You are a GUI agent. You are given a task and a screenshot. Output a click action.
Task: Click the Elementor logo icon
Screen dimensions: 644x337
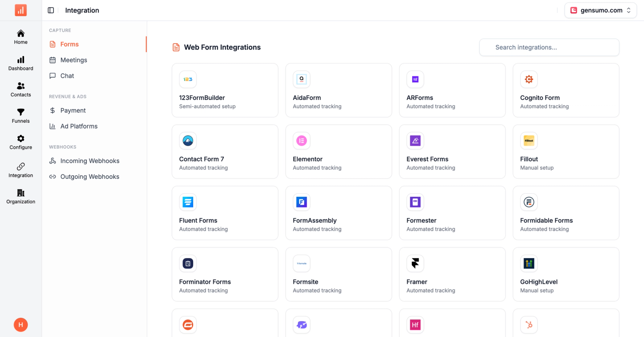[301, 141]
